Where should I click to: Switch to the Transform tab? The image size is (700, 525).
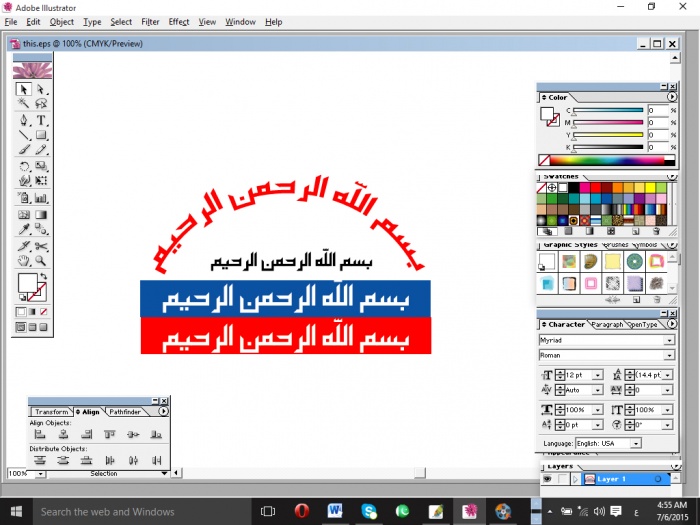[x=52, y=412]
